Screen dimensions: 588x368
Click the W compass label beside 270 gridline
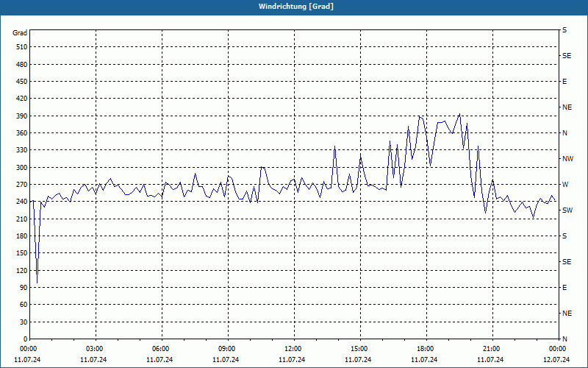click(565, 185)
